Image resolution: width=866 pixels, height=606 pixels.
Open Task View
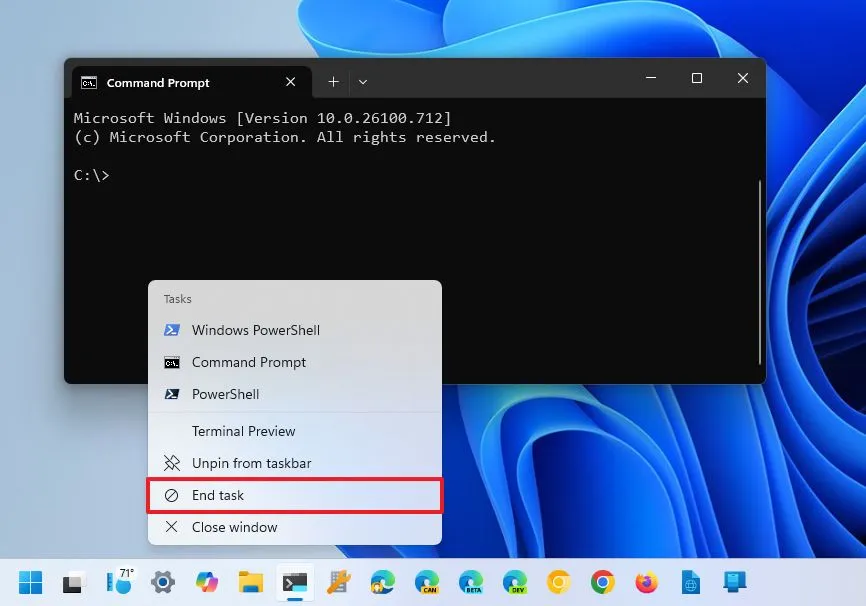(x=72, y=582)
